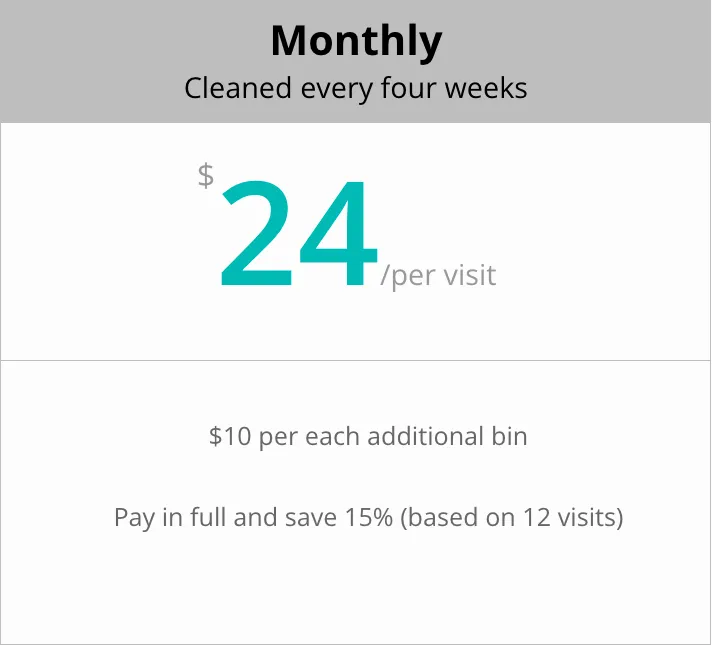The image size is (712, 646).
Task: Click the teal digit 4 in price
Action: 339,233
